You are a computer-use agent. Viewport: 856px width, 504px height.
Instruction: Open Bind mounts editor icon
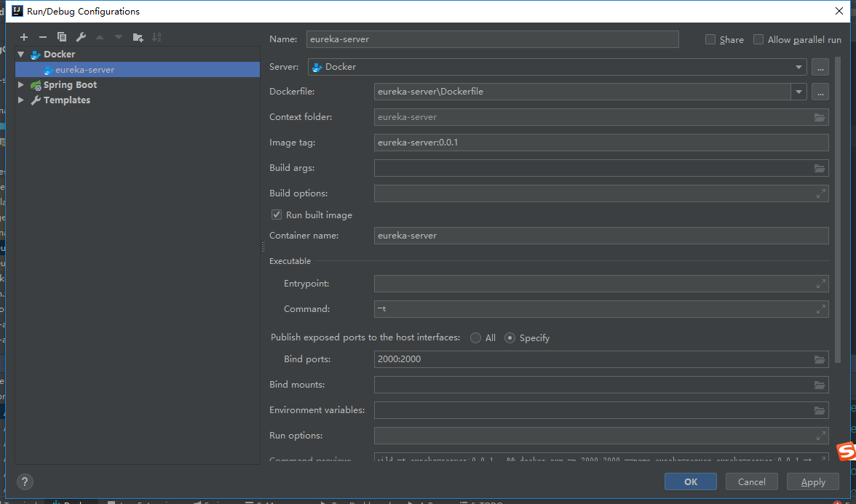820,385
